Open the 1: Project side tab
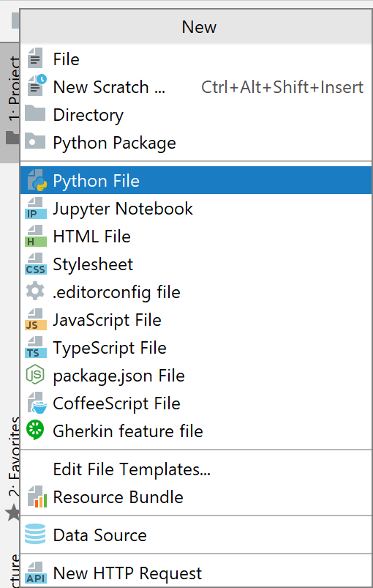This screenshot has height=588, width=373. click(x=10, y=103)
